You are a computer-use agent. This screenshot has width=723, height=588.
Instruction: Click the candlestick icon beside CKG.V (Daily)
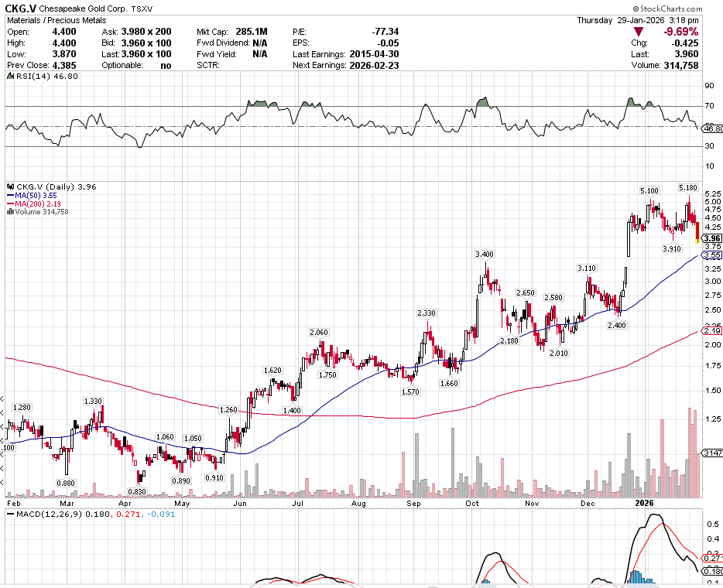(10, 186)
